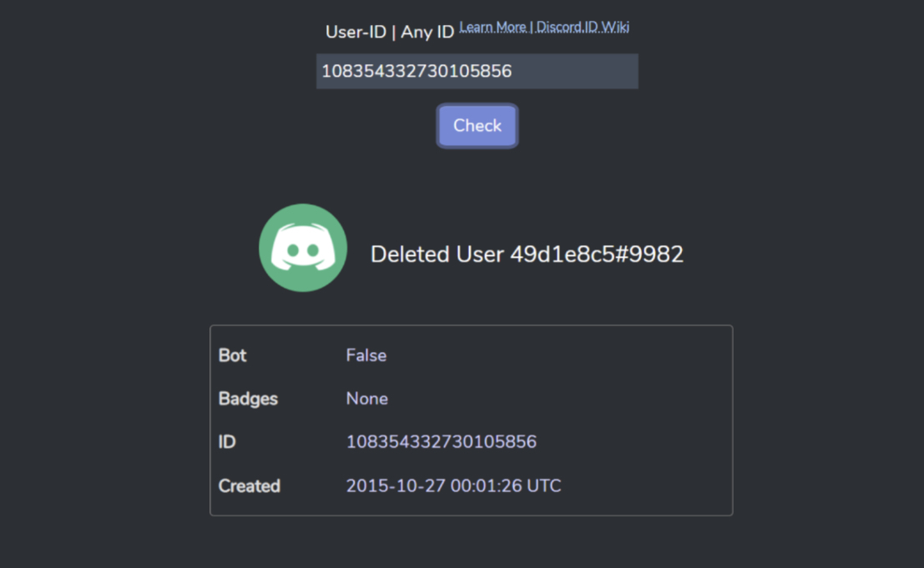Click the ID number in the results table
Viewport: 924px width, 568px height.
point(441,442)
